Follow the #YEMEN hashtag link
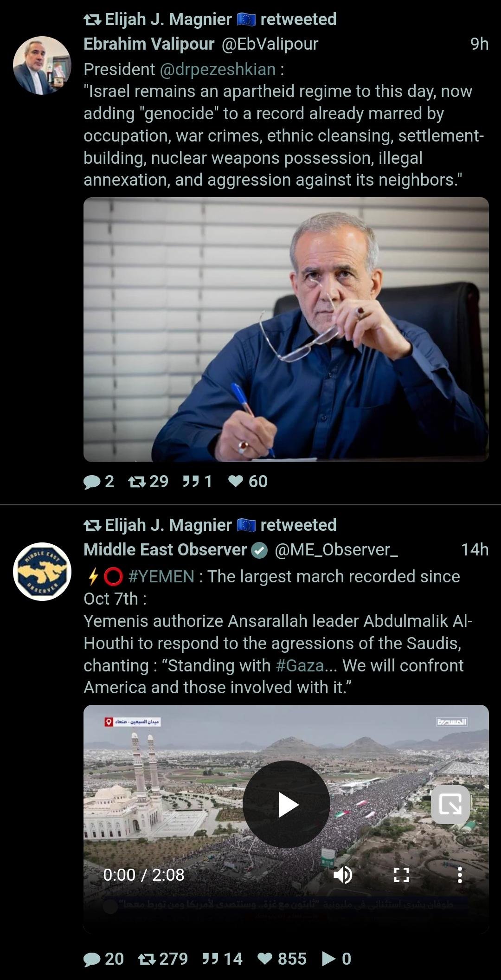Screen dimensions: 501x980 [x=161, y=577]
